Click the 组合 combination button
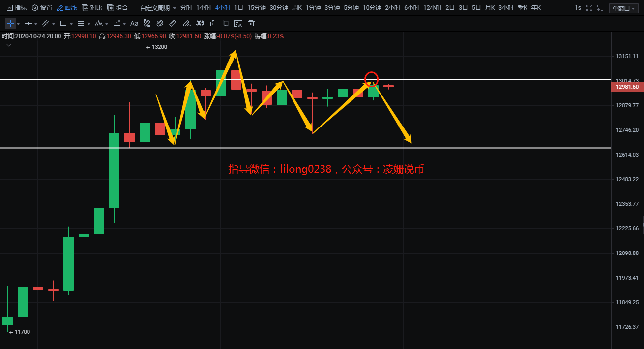This screenshot has width=644, height=349. (117, 8)
